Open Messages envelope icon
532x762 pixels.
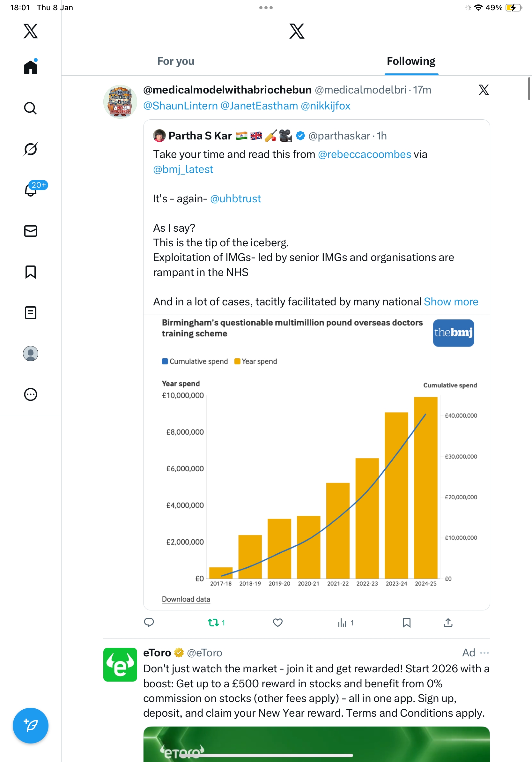coord(31,231)
